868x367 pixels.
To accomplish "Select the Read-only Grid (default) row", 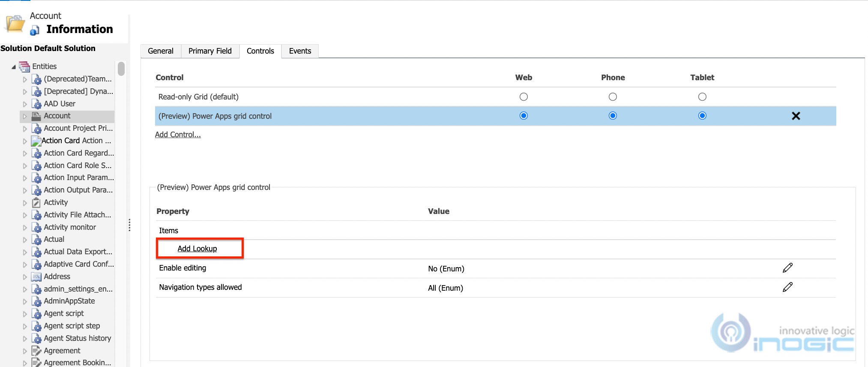I will tap(495, 97).
